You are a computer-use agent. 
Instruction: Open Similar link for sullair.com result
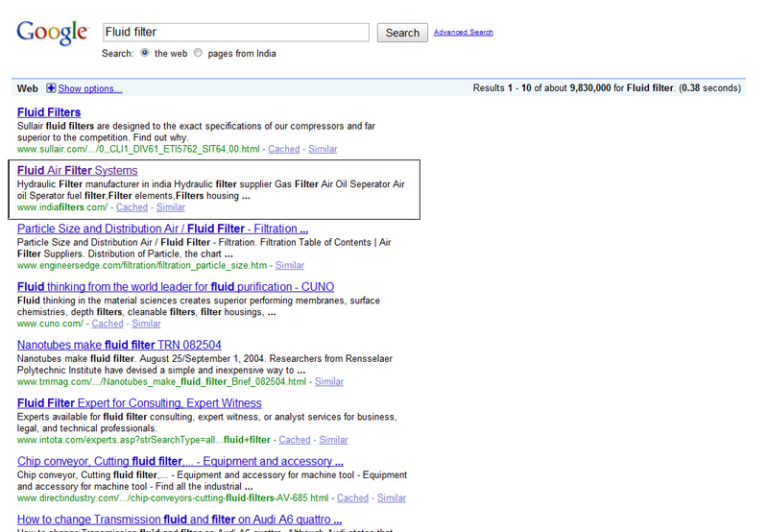coord(323,149)
